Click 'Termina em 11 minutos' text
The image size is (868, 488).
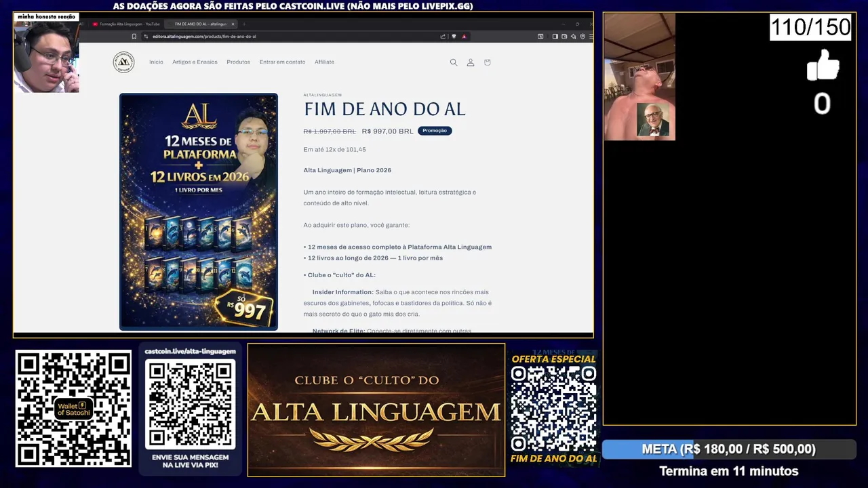(x=729, y=471)
